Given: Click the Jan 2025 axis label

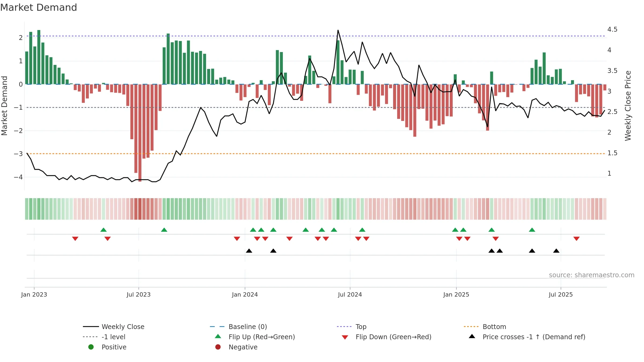Looking at the screenshot, I should (x=456, y=294).
